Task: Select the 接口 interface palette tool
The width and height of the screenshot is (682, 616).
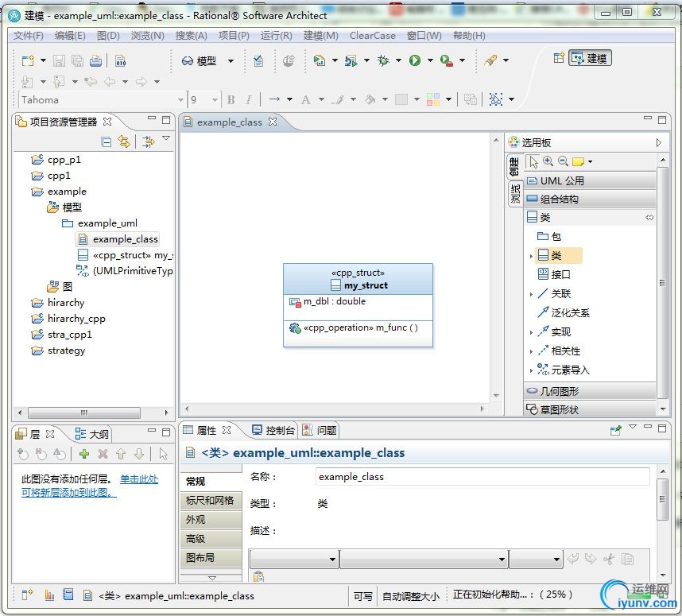Action: (555, 274)
